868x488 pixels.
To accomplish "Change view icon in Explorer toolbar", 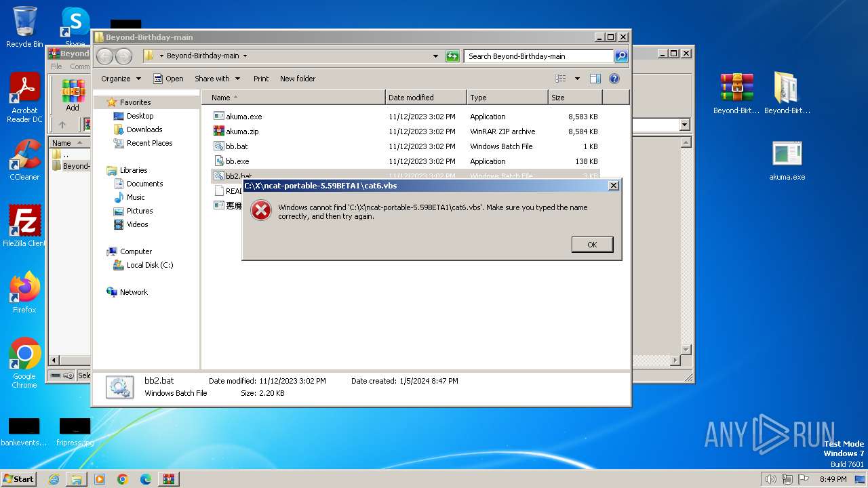I will point(561,79).
